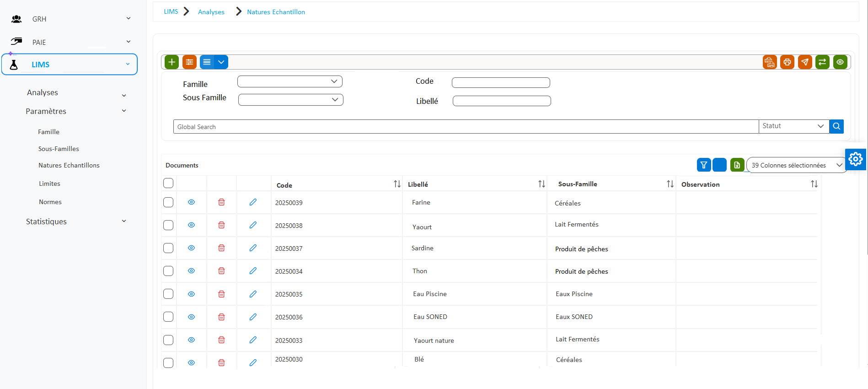Image resolution: width=868 pixels, height=389 pixels.
Task: Sort by Observation column arrows
Action: point(814,184)
